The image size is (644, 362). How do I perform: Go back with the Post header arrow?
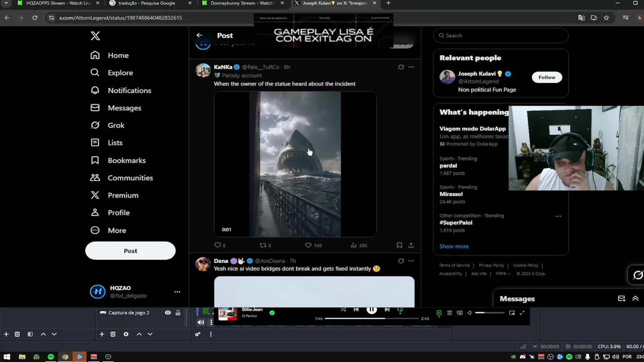[199, 35]
